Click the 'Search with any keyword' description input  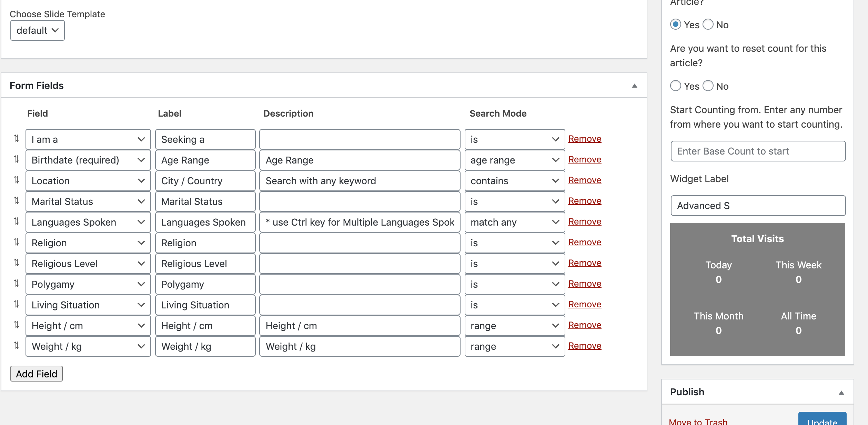click(x=360, y=181)
